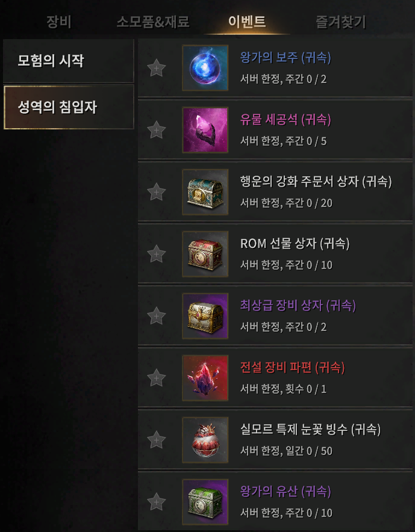Select the pink crystal 유물 세공석 icon
415x532 pixels.
(205, 130)
